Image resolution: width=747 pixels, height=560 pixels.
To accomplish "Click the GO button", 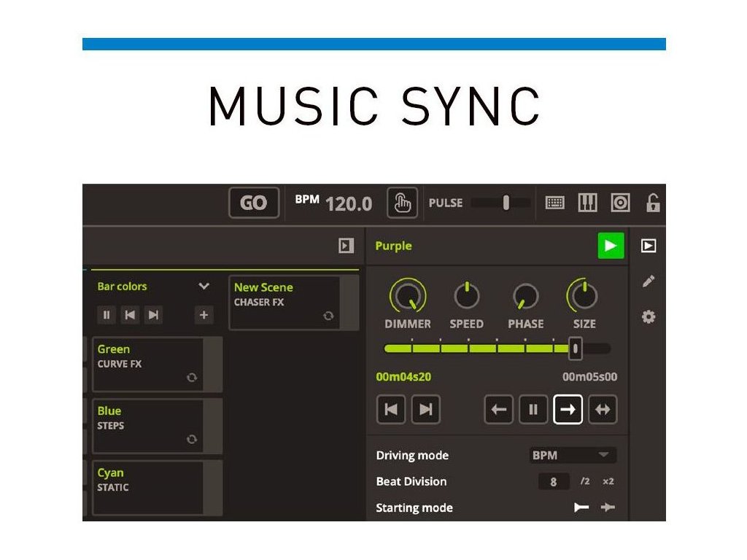I will [253, 203].
